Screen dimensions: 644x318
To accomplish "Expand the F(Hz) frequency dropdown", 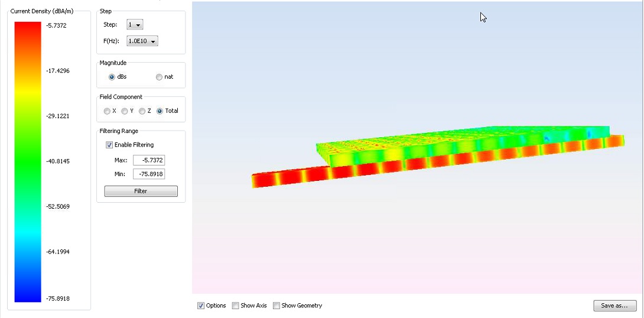I will 142,41.
